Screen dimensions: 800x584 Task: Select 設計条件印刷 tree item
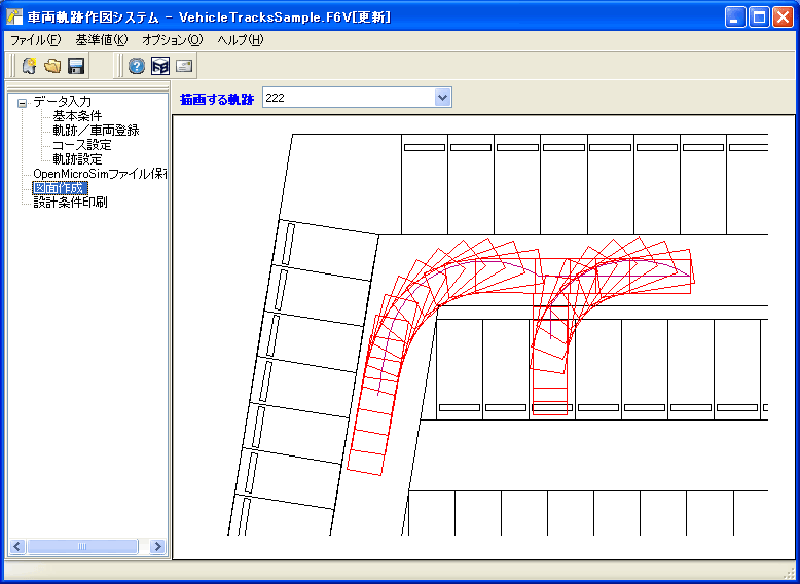pos(70,202)
